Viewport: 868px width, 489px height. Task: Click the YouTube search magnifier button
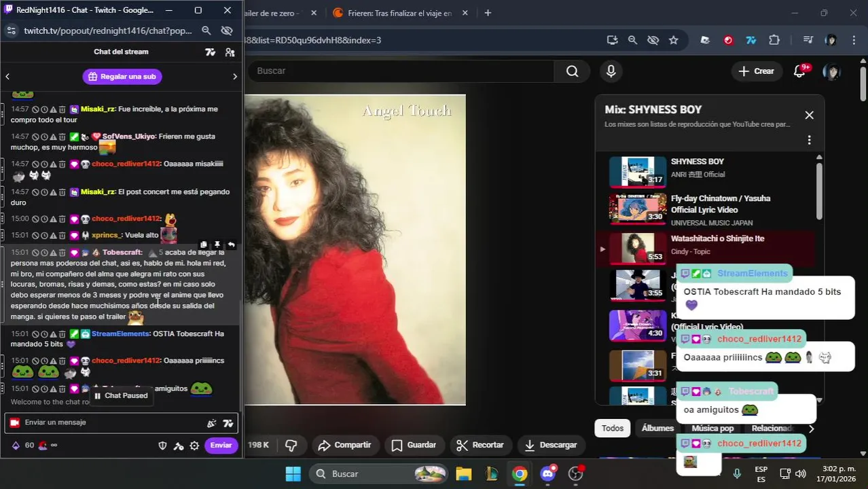(572, 71)
